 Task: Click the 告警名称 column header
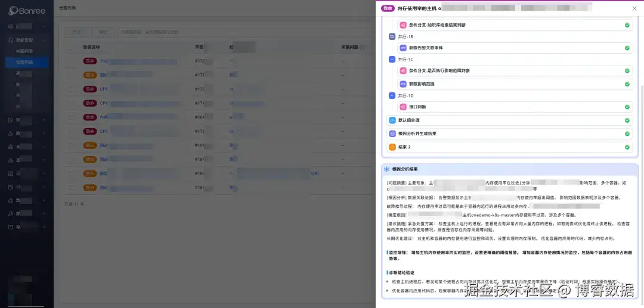pyautogui.click(x=91, y=47)
